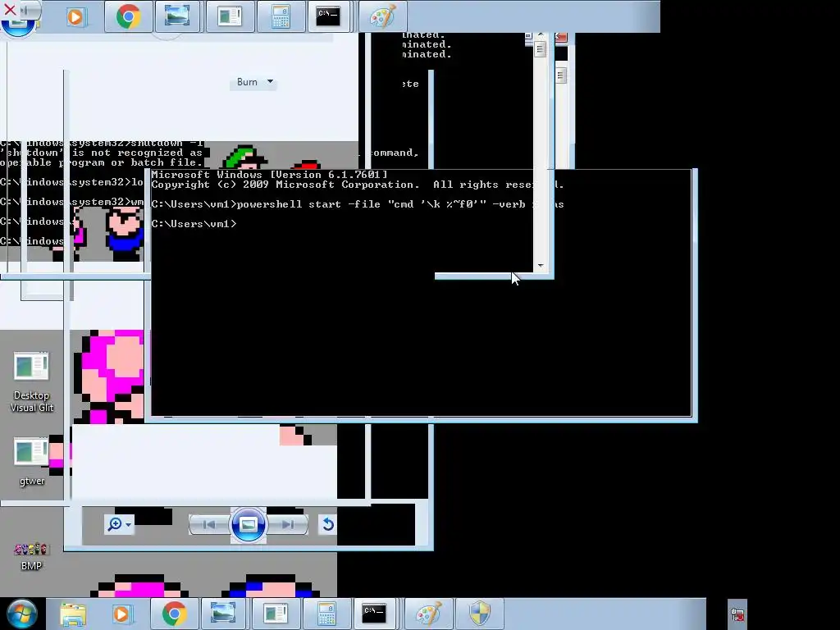Play slide show in Photo Viewer
Screen dimensions: 840x630
248,524
